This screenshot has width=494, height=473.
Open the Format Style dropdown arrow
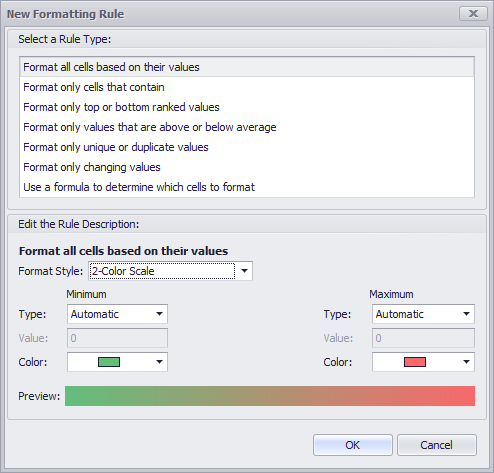pos(244,271)
